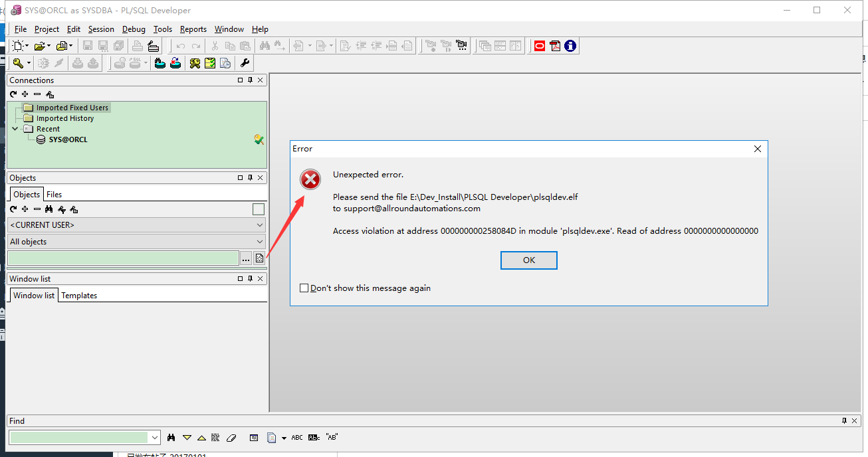868x457 pixels.
Task: Open the Open file dropdown arrow
Action: pos(49,46)
